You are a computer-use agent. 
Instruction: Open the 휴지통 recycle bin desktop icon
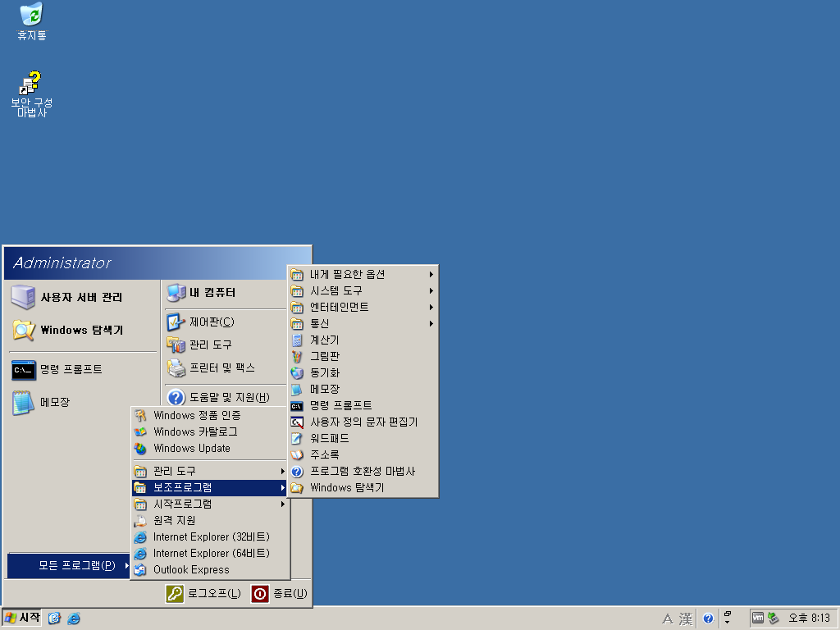coord(32,15)
